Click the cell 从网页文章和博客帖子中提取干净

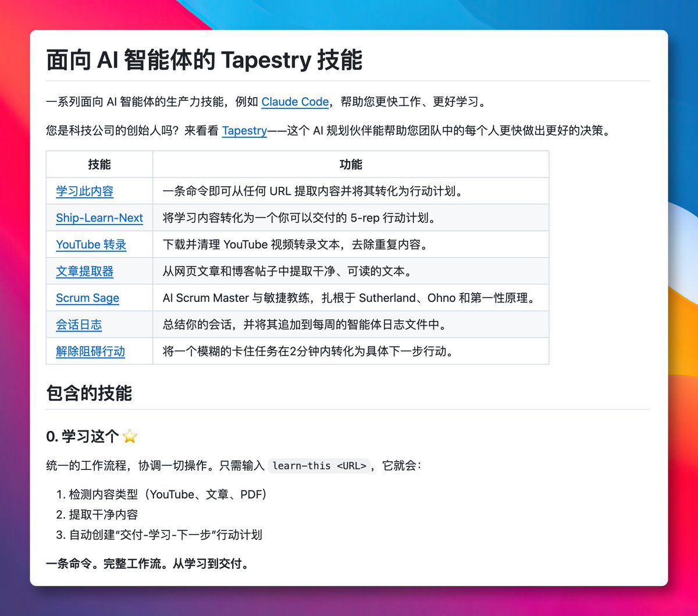(351, 271)
